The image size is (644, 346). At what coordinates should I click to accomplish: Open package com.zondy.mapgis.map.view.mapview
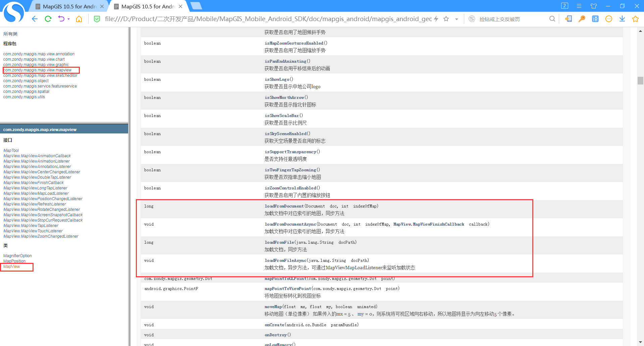pos(37,70)
